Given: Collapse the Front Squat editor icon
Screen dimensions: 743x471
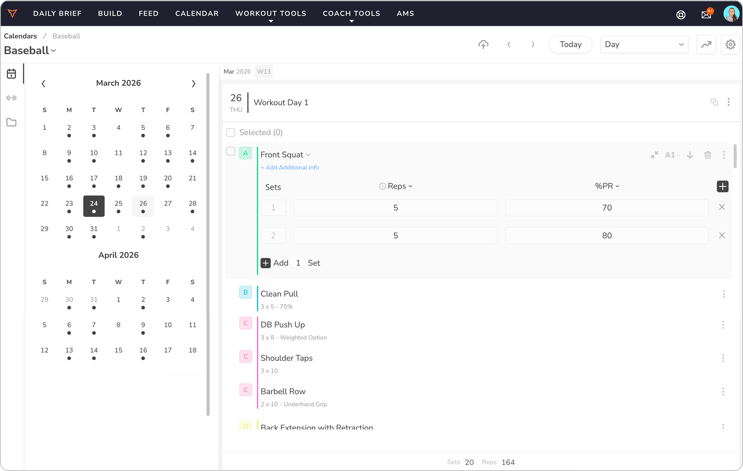Looking at the screenshot, I should coord(654,155).
